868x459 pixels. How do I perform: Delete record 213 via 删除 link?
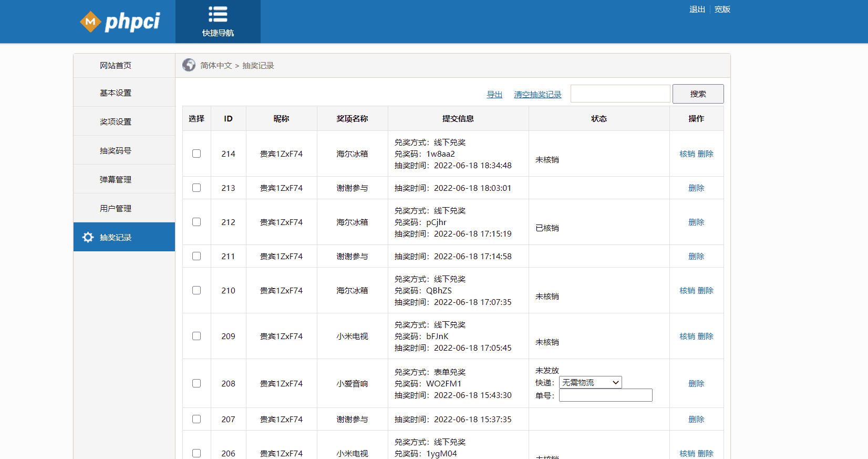point(696,188)
